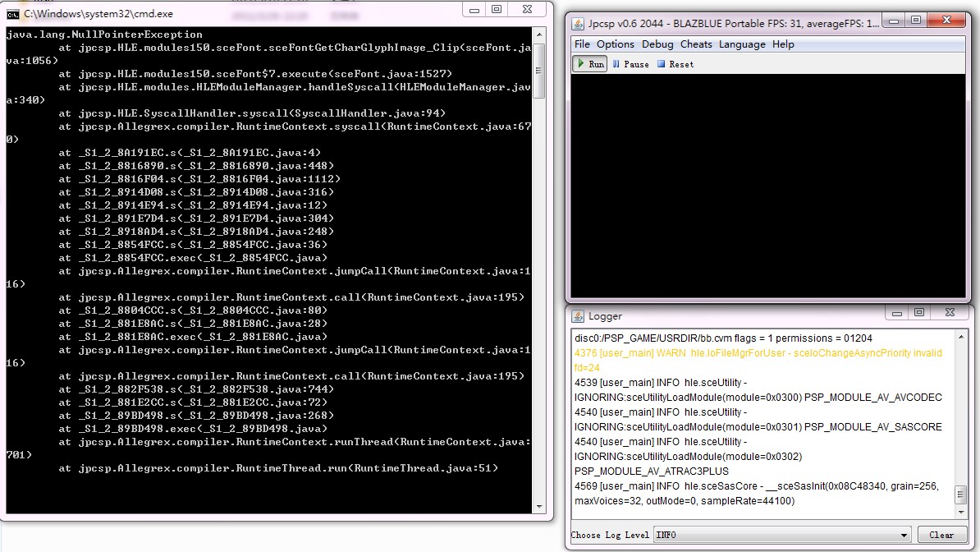Click the cmd scrollbar down arrow
The height and width of the screenshot is (552, 980).
[539, 506]
